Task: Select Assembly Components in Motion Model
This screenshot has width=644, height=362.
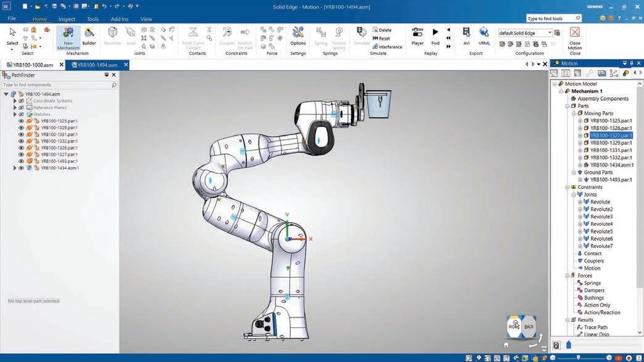Action: pos(603,99)
